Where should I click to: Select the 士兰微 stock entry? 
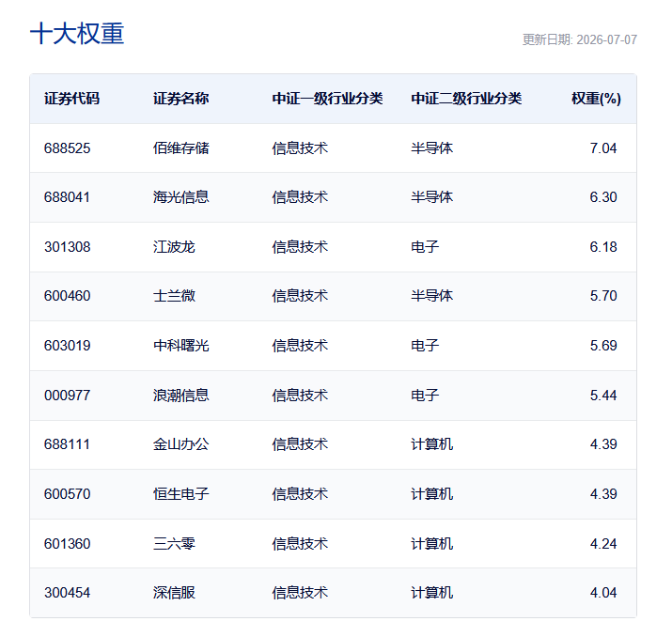pos(174,296)
